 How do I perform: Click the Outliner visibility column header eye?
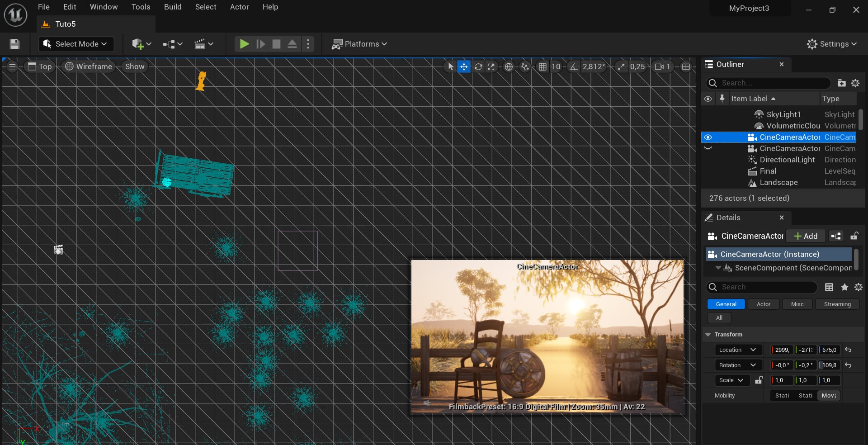click(x=708, y=99)
